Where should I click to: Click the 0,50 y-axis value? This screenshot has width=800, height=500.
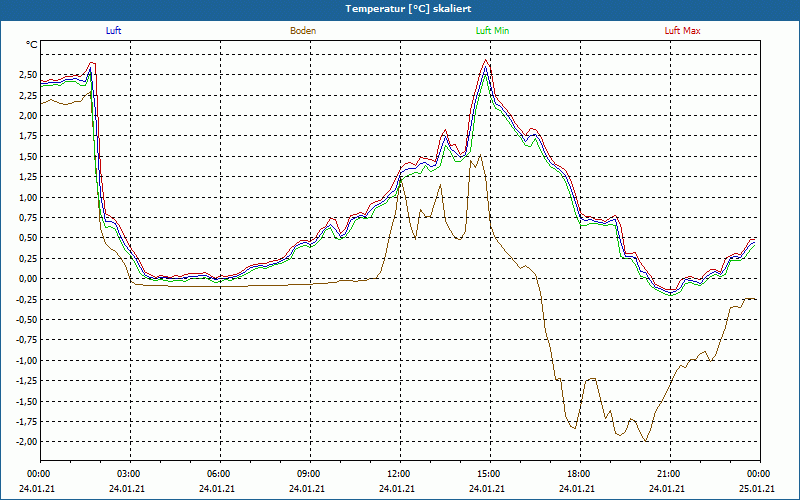(x=29, y=238)
